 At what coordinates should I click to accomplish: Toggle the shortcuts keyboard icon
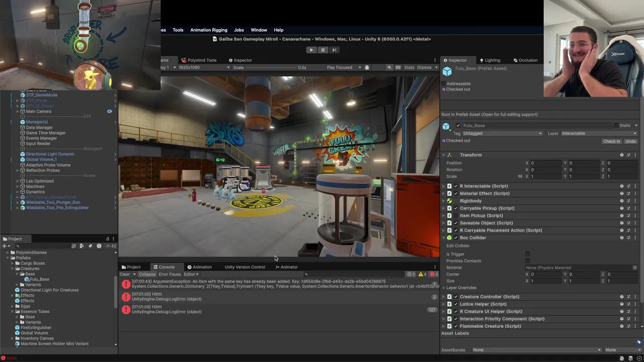point(398,67)
